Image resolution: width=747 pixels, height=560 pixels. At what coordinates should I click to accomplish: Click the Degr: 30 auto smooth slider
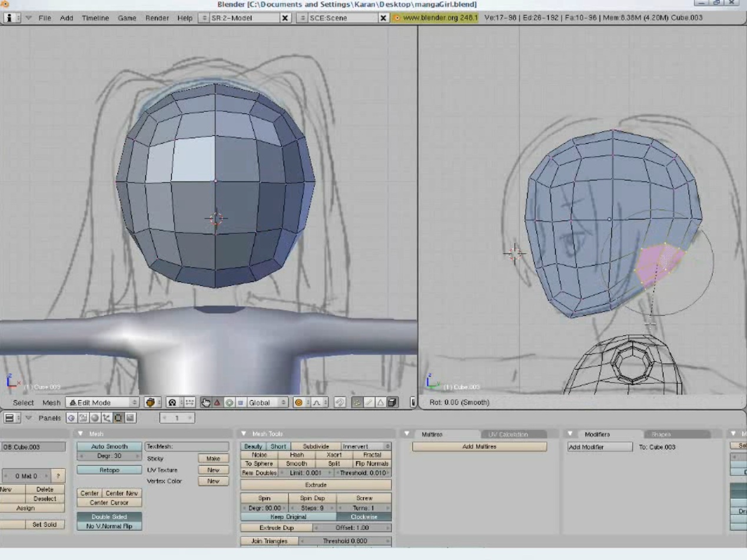(109, 456)
